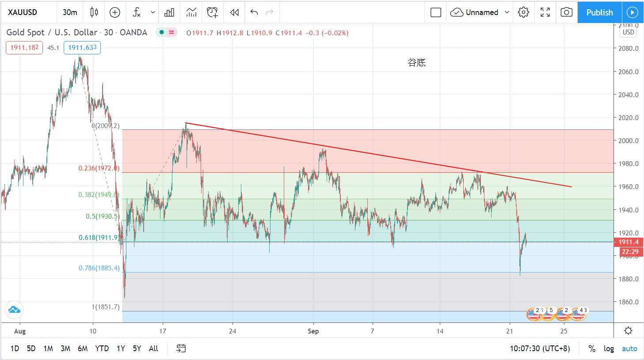Create an alert with the alarm clock icon

[x=212, y=12]
